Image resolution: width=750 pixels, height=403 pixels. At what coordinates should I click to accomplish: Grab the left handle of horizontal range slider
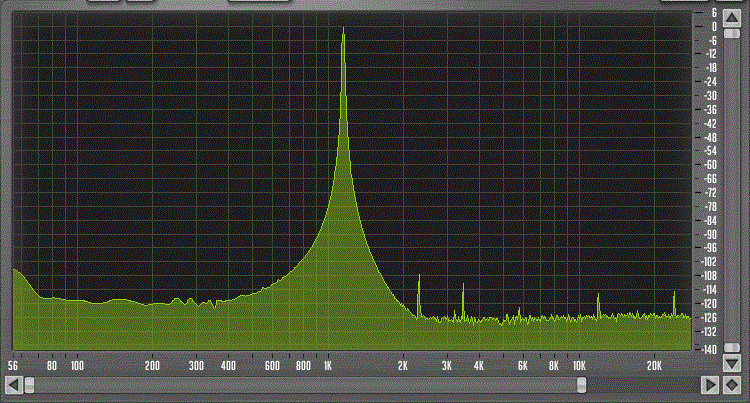pos(30,385)
